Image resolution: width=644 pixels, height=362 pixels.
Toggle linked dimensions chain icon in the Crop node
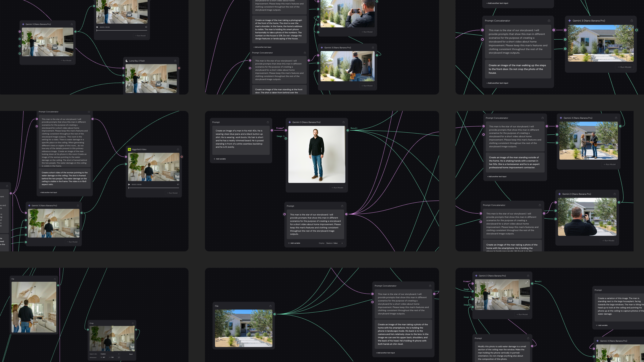pyautogui.click(x=119, y=357)
